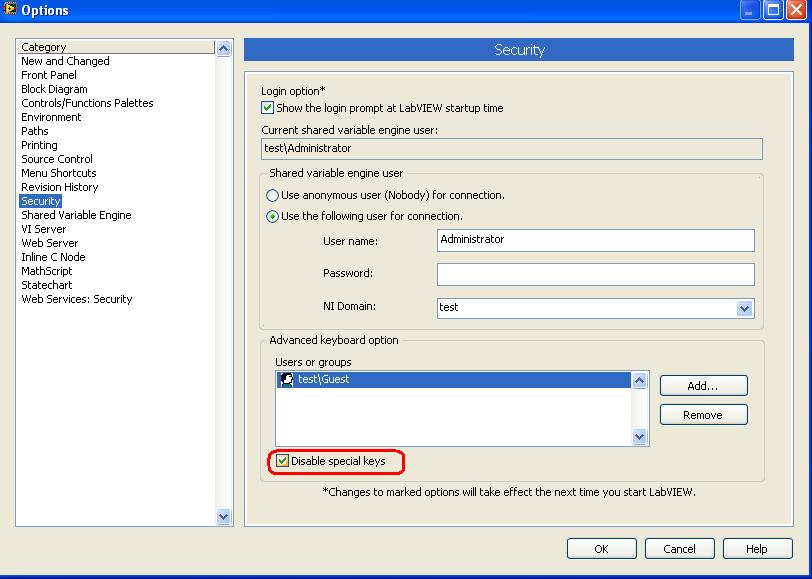Viewport: 812px width, 579px height.
Task: Open the MathScript category
Action: pos(47,271)
